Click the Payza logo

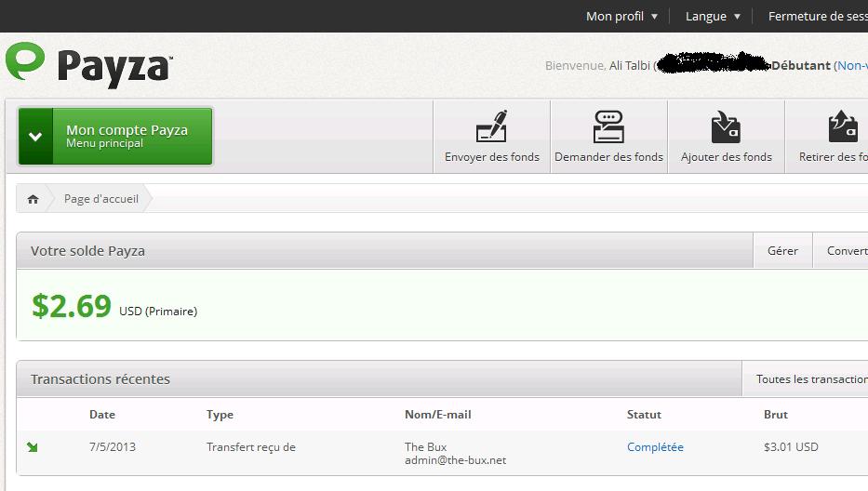88,65
